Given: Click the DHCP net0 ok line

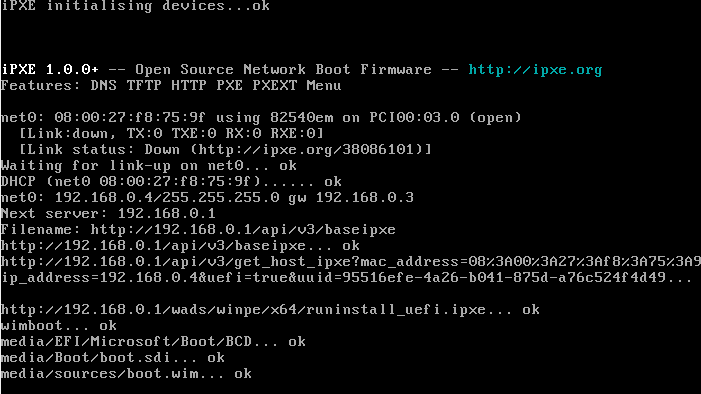Looking at the screenshot, I should click(x=171, y=182).
